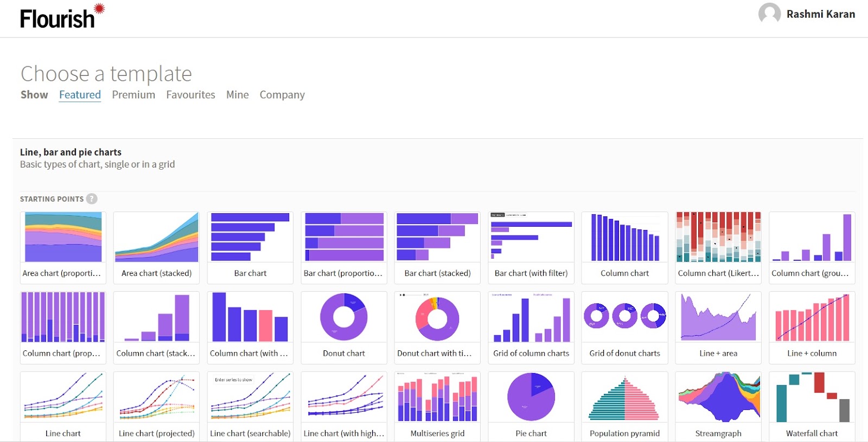Pick the Waterfall chart template
Screen dimensions: 868x442
click(x=812, y=406)
